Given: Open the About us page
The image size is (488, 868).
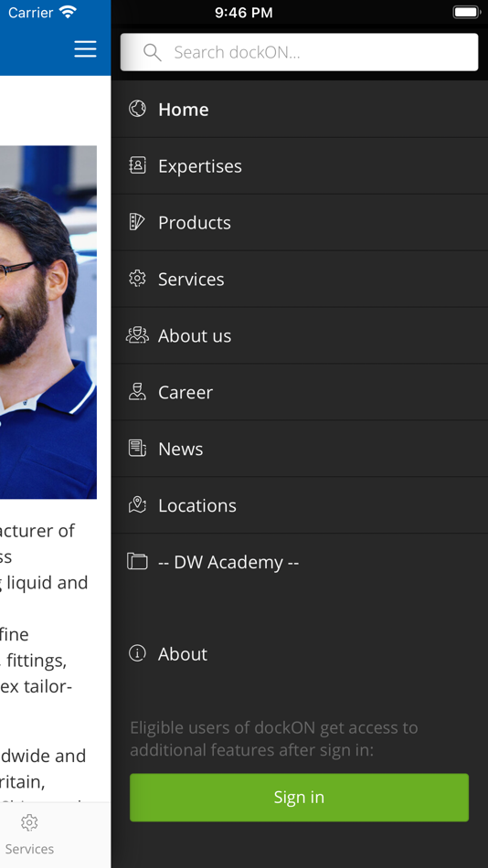Looking at the screenshot, I should point(300,335).
